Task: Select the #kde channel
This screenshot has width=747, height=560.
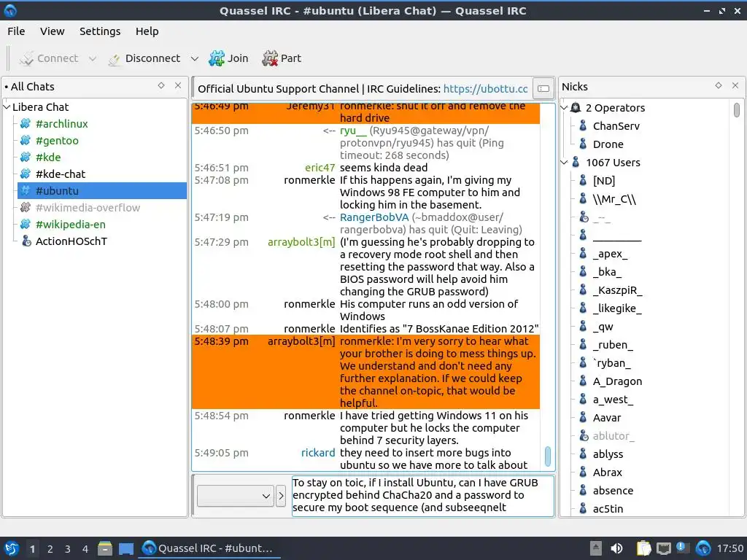Action: [48, 157]
